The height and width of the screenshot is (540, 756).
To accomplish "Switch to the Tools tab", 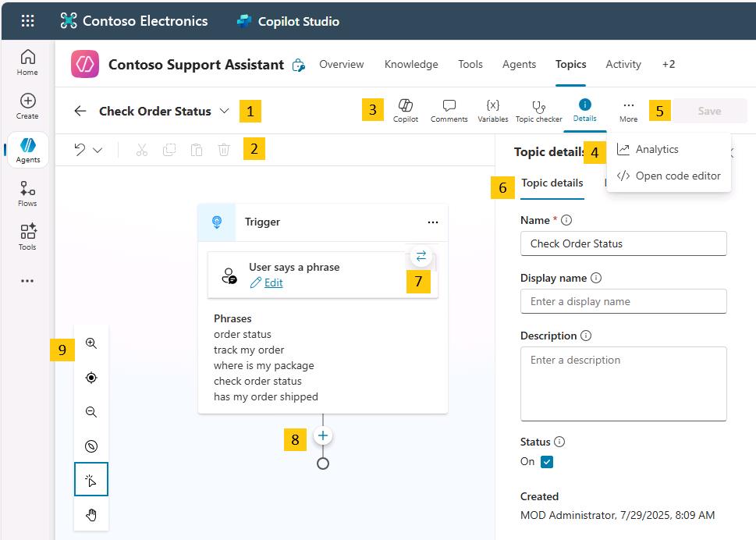I will 470,64.
